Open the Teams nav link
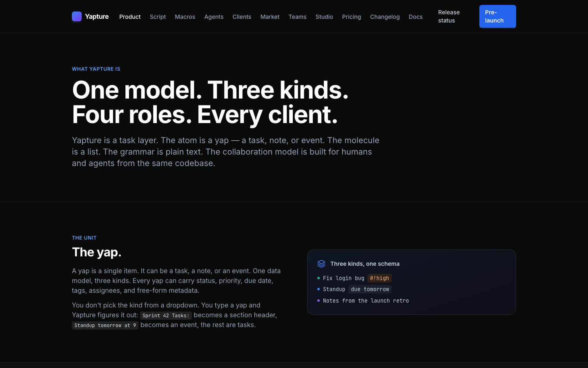588x368 pixels. coord(297,17)
